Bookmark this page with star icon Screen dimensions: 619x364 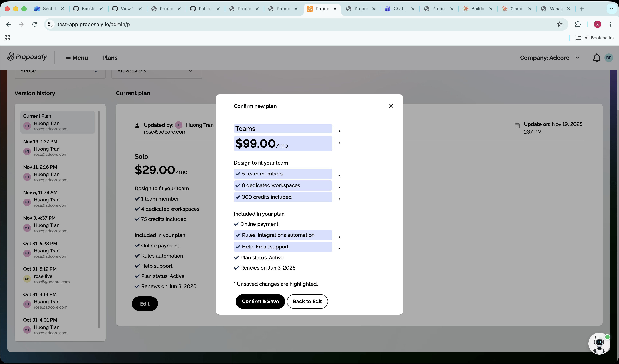pos(559,24)
